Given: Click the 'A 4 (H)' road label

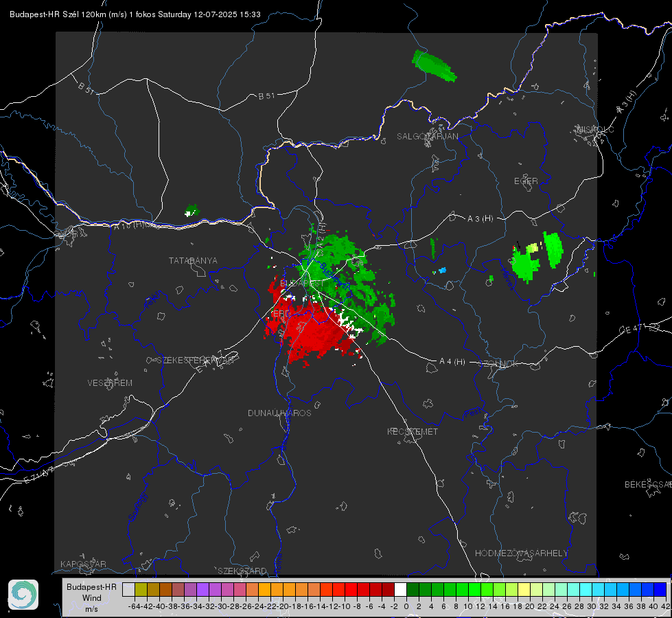Looking at the screenshot, I should (452, 362).
